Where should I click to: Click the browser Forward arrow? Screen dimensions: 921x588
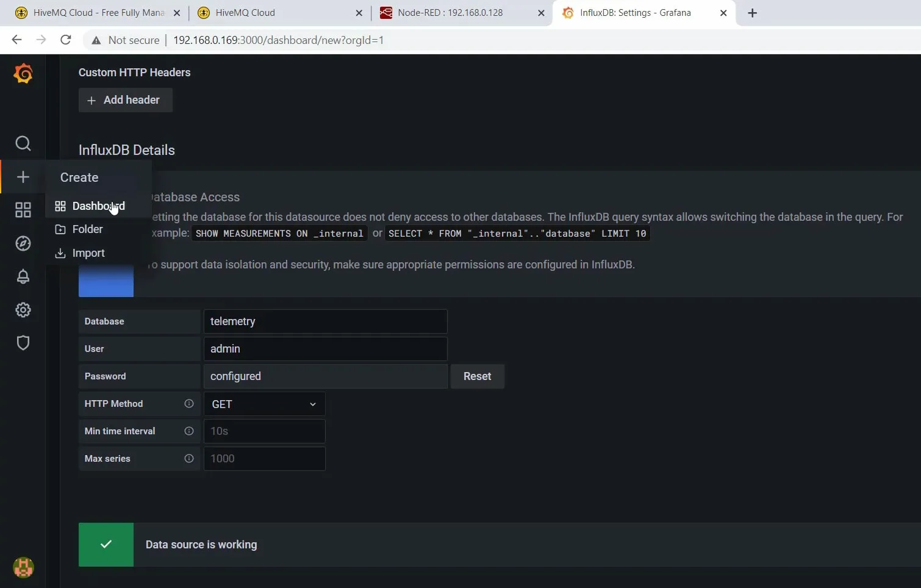(x=41, y=40)
